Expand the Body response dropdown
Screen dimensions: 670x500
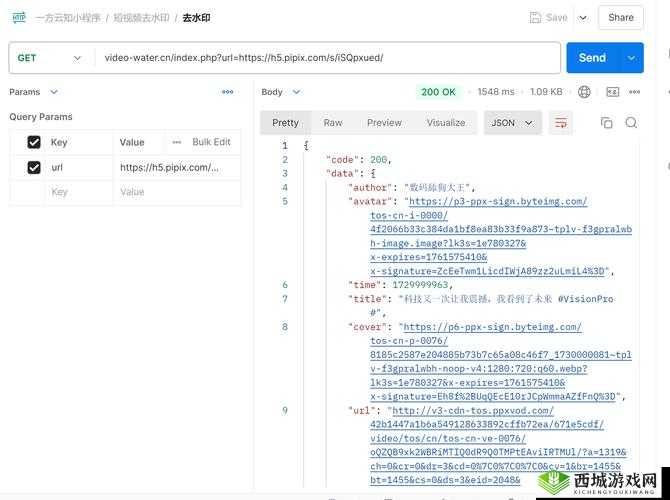[x=297, y=92]
